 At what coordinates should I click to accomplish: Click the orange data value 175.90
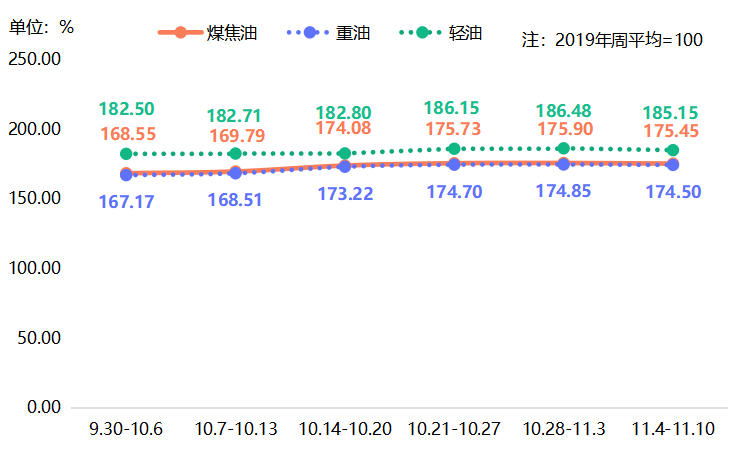point(565,129)
